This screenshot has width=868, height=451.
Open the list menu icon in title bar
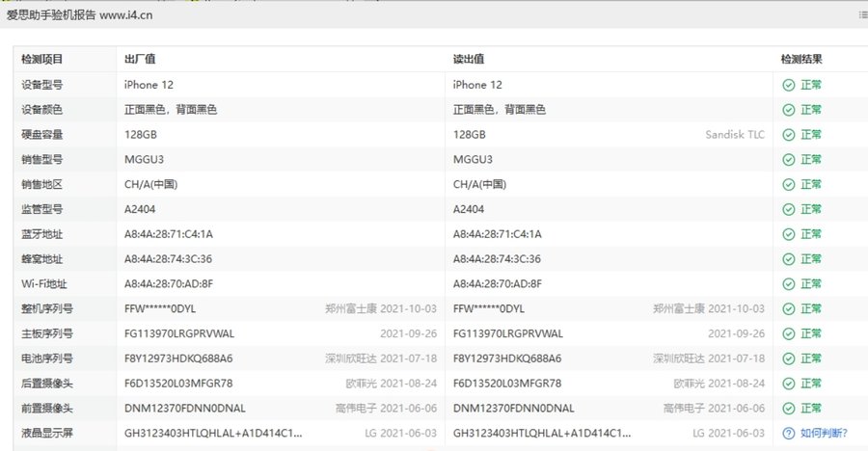(863, 15)
